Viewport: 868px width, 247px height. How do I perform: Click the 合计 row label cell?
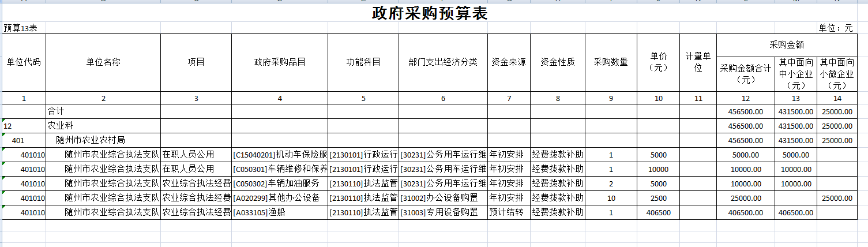tap(103, 111)
